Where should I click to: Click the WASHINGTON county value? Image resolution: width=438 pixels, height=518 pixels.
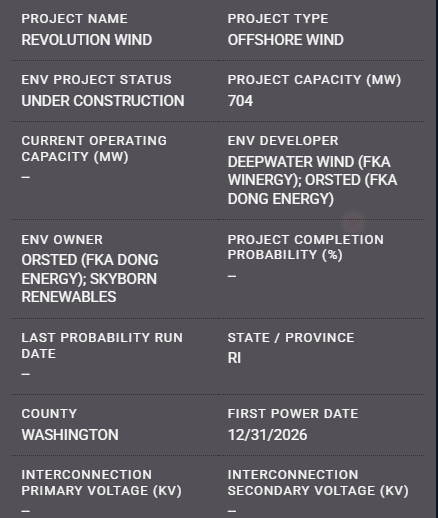click(x=70, y=435)
